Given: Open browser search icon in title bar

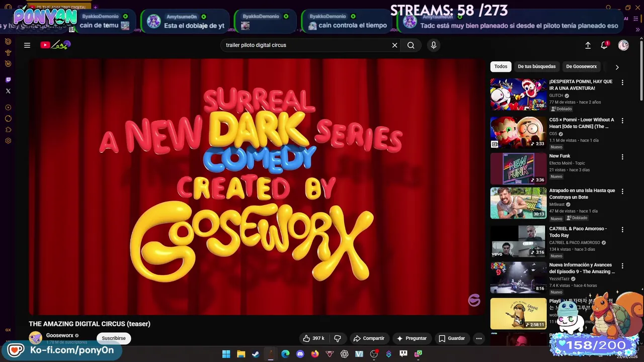Looking at the screenshot, I should 608,8.
